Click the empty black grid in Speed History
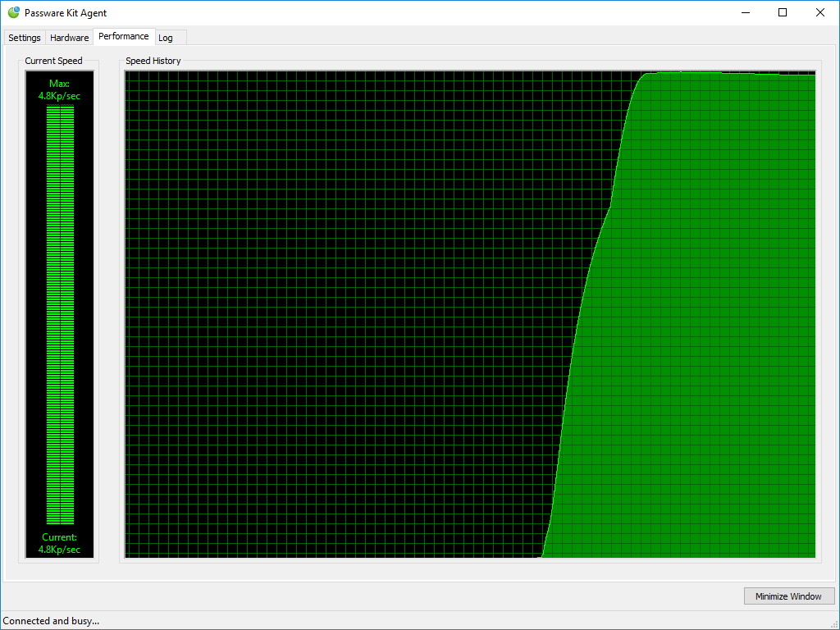The image size is (840, 630). tap(328, 312)
